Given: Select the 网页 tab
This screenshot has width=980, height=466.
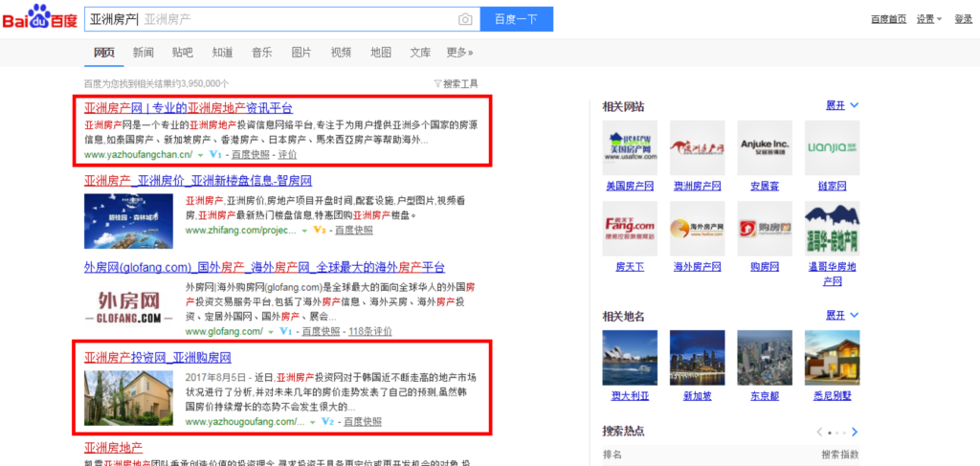Looking at the screenshot, I should click(104, 53).
